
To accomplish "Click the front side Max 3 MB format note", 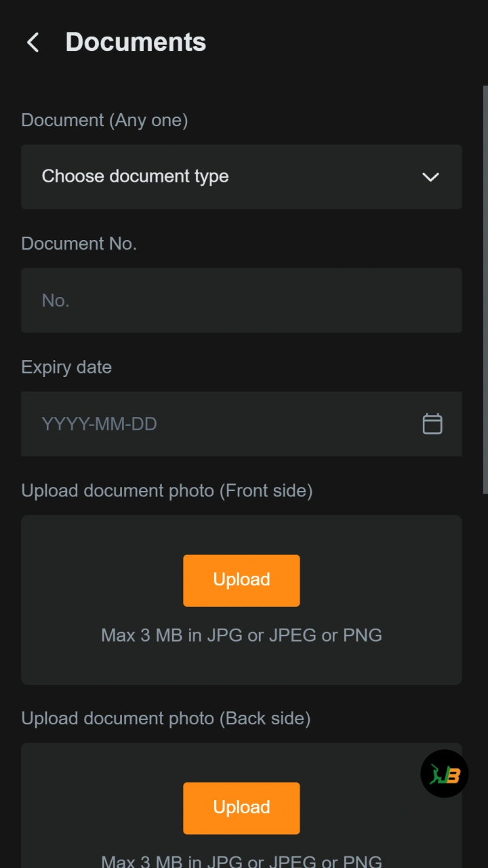I will pos(241,635).
